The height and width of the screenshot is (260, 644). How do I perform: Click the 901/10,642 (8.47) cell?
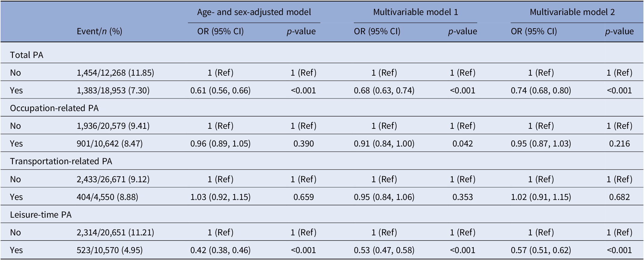[110, 144]
